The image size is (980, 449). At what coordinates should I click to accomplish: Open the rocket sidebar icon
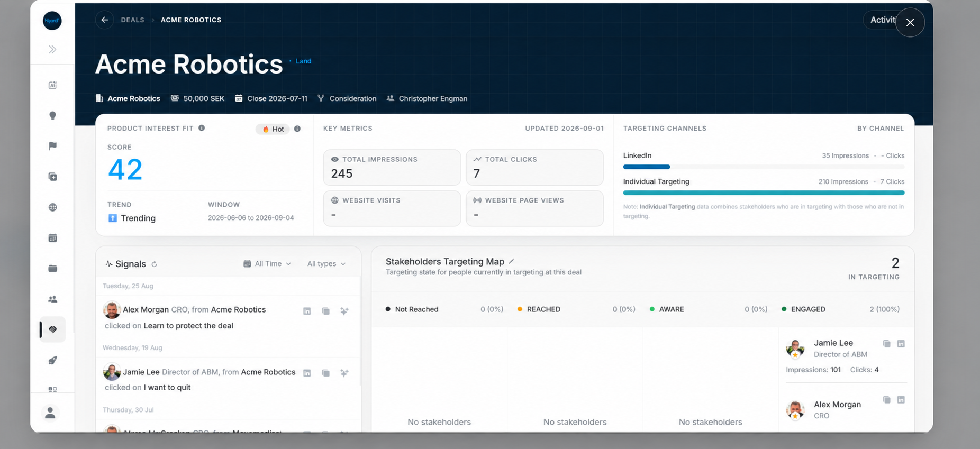coord(52,360)
